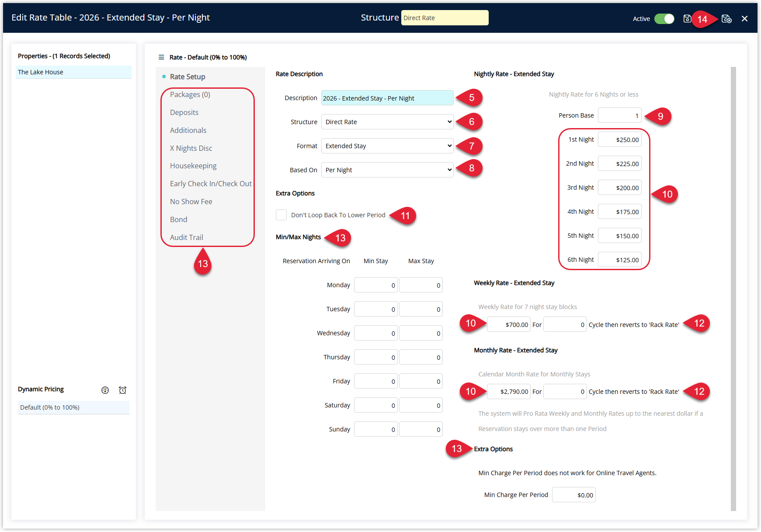The height and width of the screenshot is (532, 761).
Task: Click Wednesday Max Stay field
Action: tap(421, 333)
